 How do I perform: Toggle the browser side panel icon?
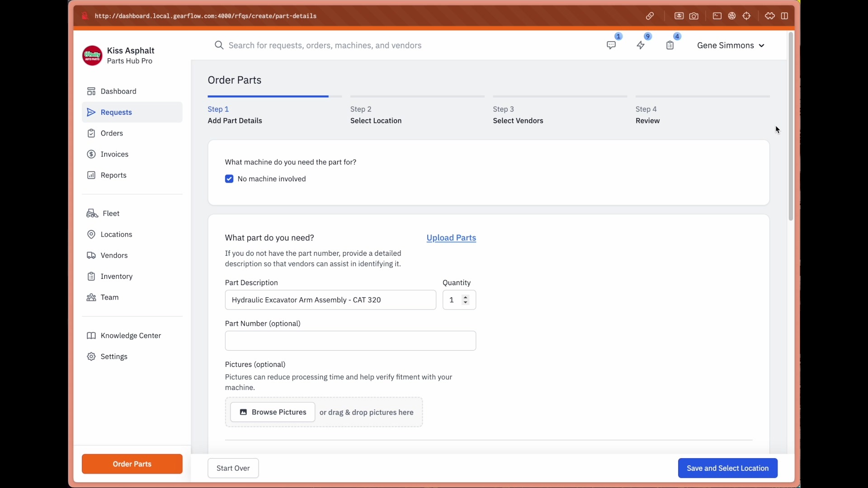coord(785,16)
